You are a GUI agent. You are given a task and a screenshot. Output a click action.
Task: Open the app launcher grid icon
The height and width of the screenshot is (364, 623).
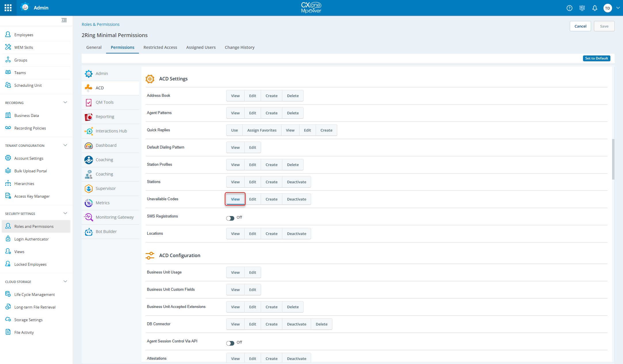coord(8,8)
